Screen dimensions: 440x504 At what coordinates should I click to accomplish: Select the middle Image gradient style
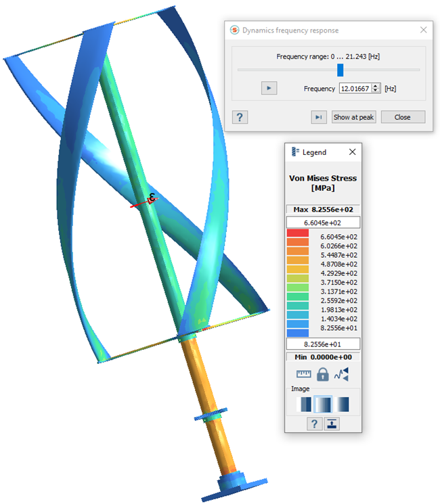pyautogui.click(x=324, y=405)
